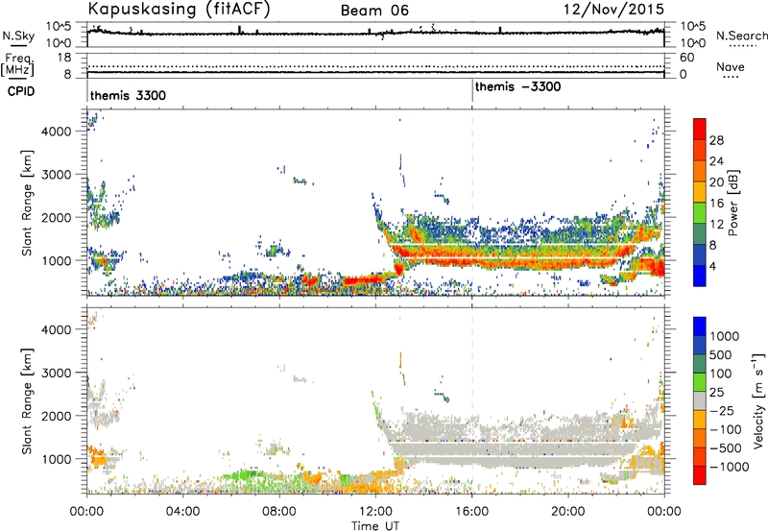Click the '08:00' time tick label

coord(279,512)
